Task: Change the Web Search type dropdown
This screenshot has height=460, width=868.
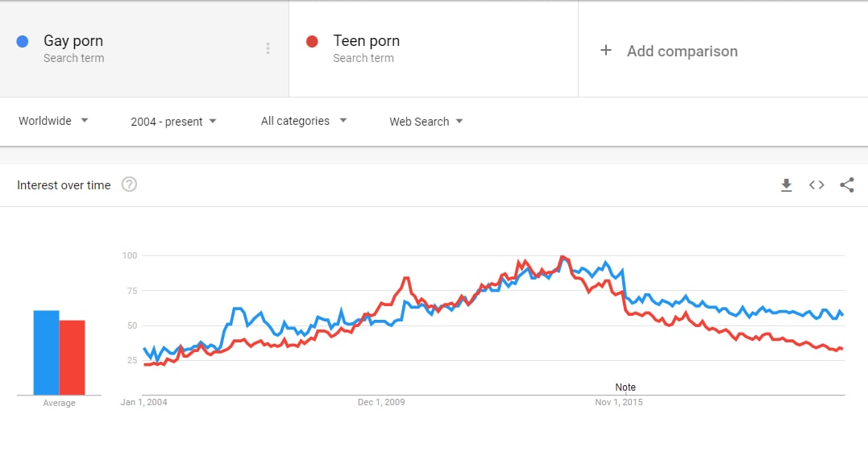Action: coord(426,121)
